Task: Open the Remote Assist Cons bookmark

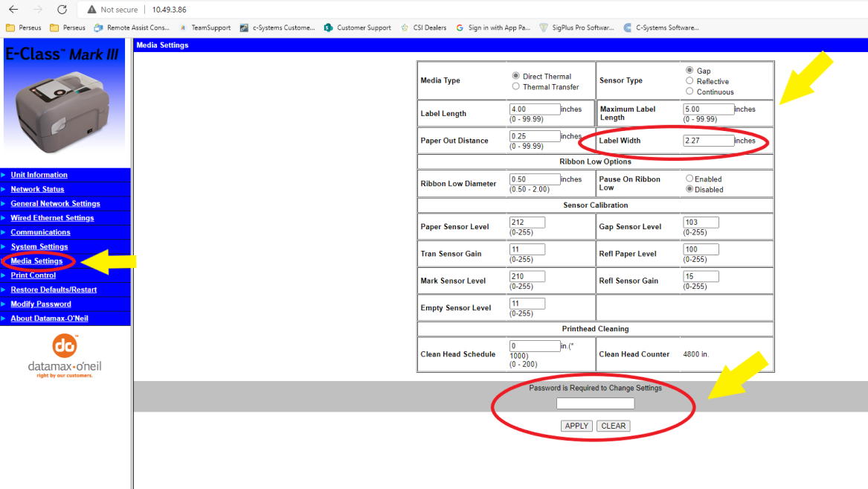Action: pyautogui.click(x=131, y=28)
